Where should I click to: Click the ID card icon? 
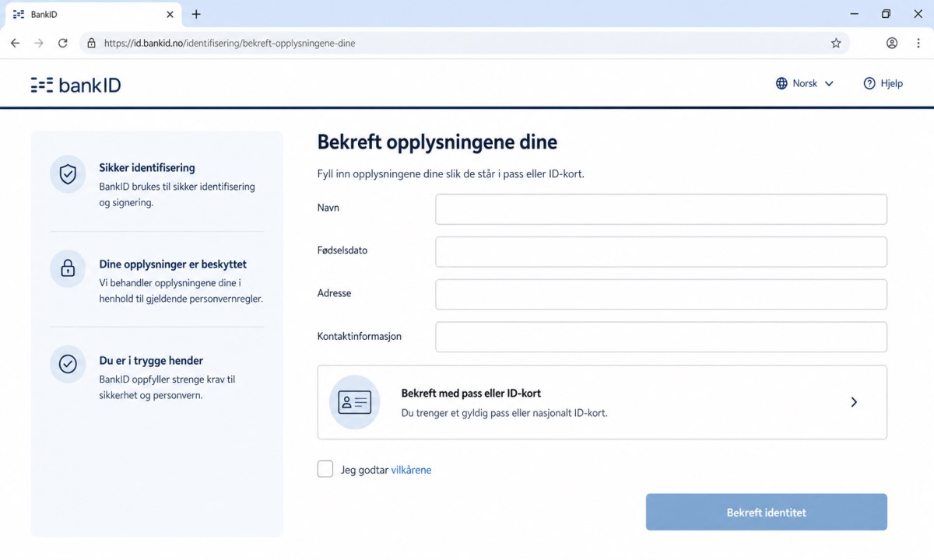[x=355, y=402]
